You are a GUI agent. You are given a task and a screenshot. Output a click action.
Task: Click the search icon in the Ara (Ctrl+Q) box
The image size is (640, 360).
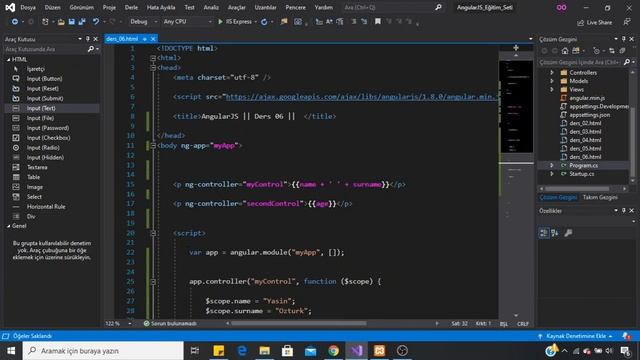[438, 7]
